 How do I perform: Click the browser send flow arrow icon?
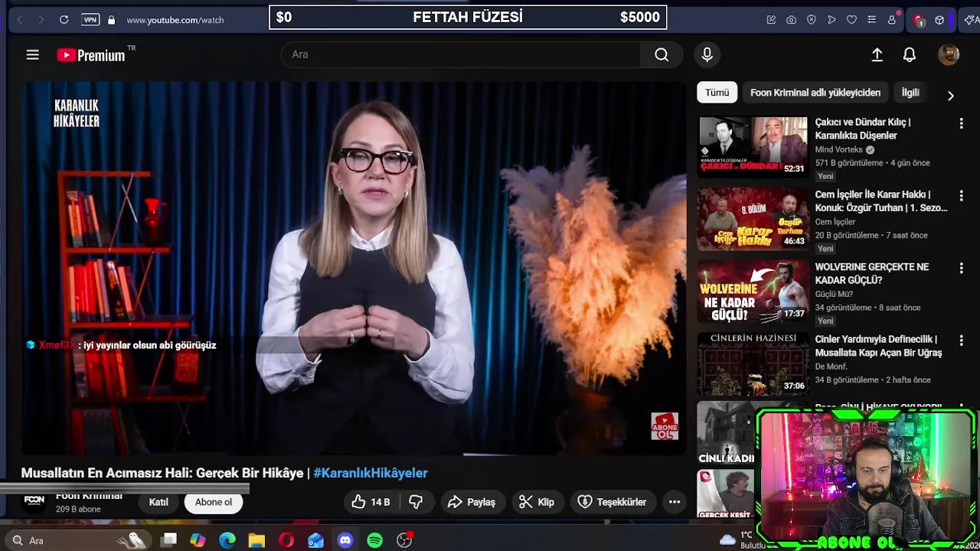point(831,19)
